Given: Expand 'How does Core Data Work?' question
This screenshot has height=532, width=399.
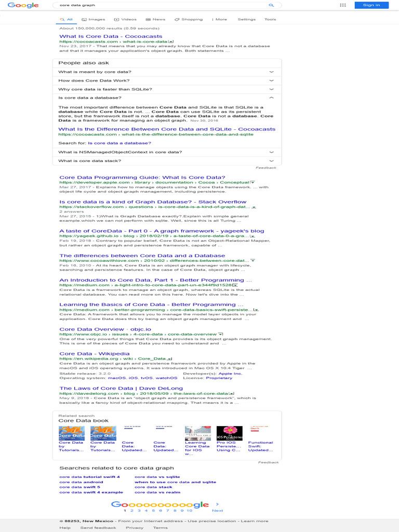Looking at the screenshot, I should [167, 81].
